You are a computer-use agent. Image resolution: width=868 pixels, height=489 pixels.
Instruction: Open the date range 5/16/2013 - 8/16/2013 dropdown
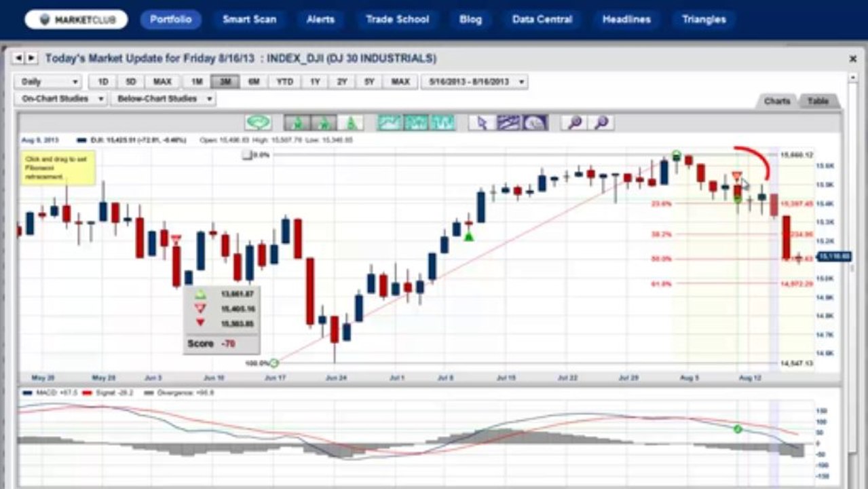474,81
